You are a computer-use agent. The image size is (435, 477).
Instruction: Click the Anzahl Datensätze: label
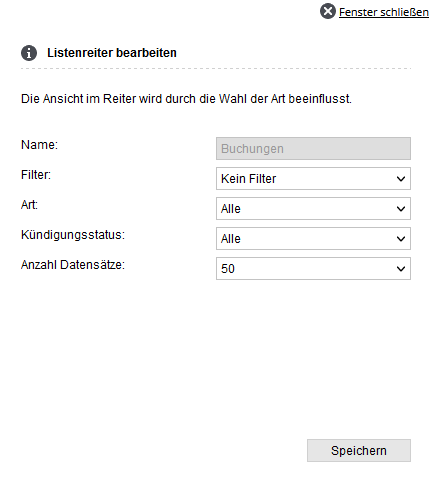point(73,265)
